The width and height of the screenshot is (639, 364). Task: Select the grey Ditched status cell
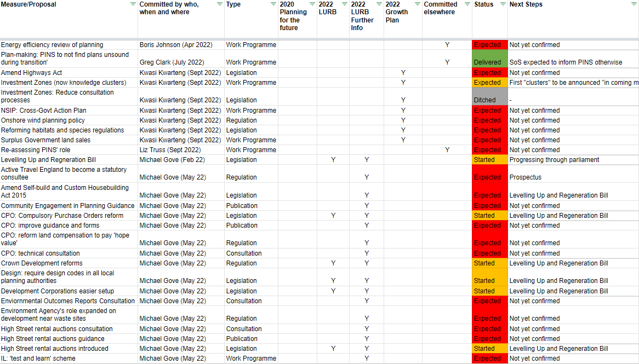490,96
